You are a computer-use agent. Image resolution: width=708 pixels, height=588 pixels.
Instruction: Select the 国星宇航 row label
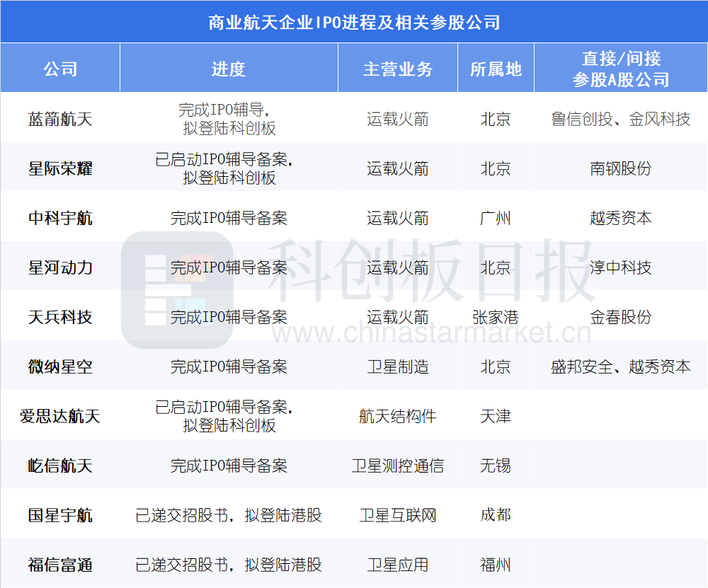tap(60, 515)
